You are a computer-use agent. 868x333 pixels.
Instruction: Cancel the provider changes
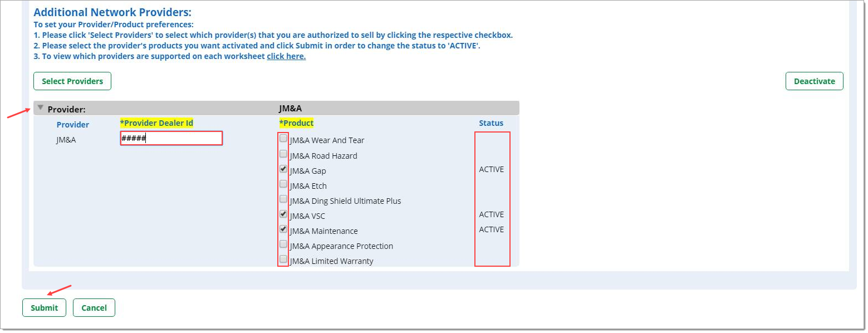click(x=94, y=308)
